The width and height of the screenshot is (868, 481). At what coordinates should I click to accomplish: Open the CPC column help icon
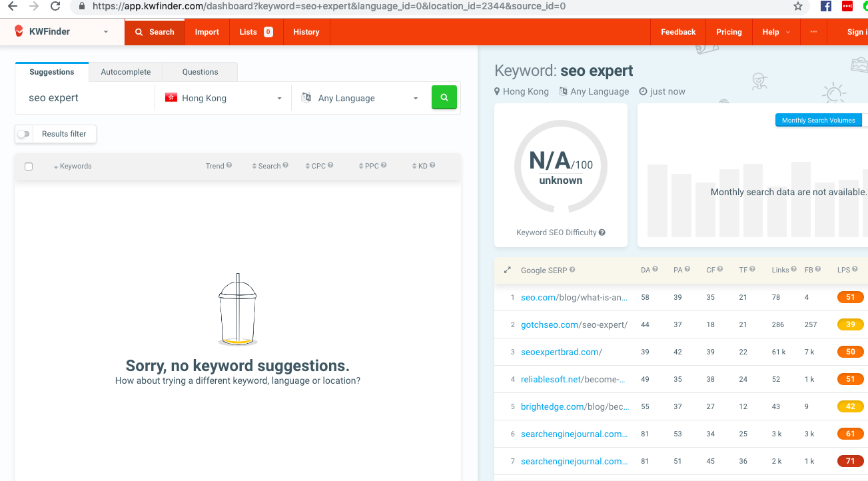(330, 165)
